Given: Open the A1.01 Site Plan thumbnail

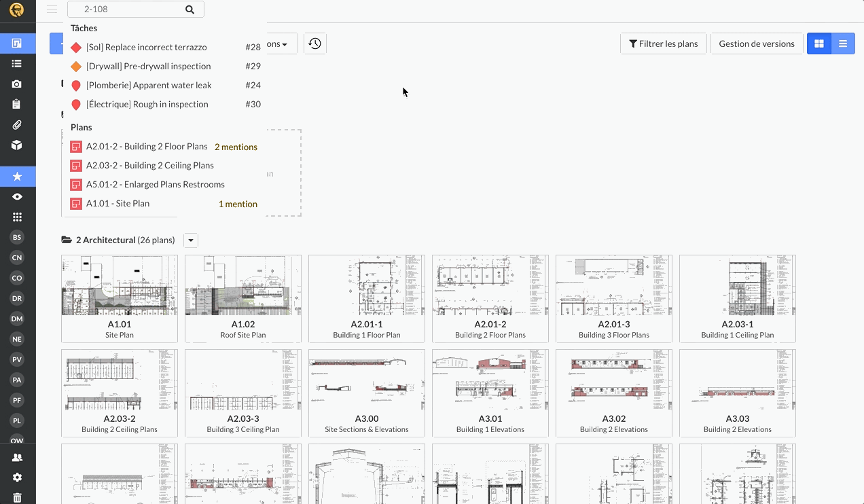Looking at the screenshot, I should pyautogui.click(x=120, y=299).
